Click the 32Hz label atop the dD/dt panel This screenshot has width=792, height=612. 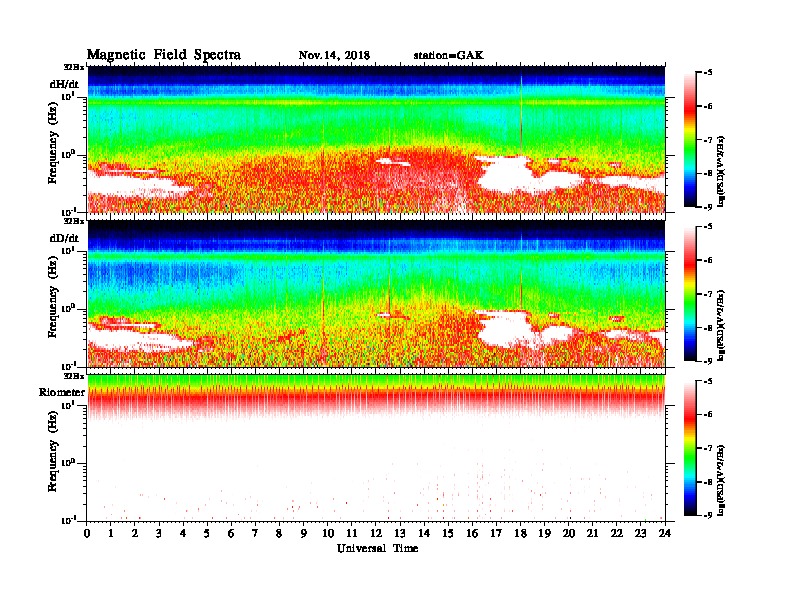coord(73,221)
